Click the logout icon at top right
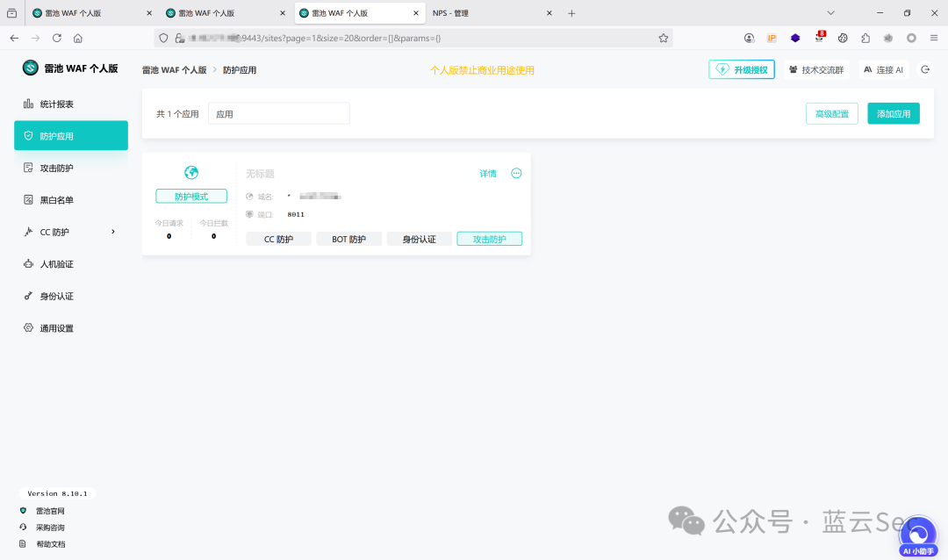 click(x=925, y=69)
